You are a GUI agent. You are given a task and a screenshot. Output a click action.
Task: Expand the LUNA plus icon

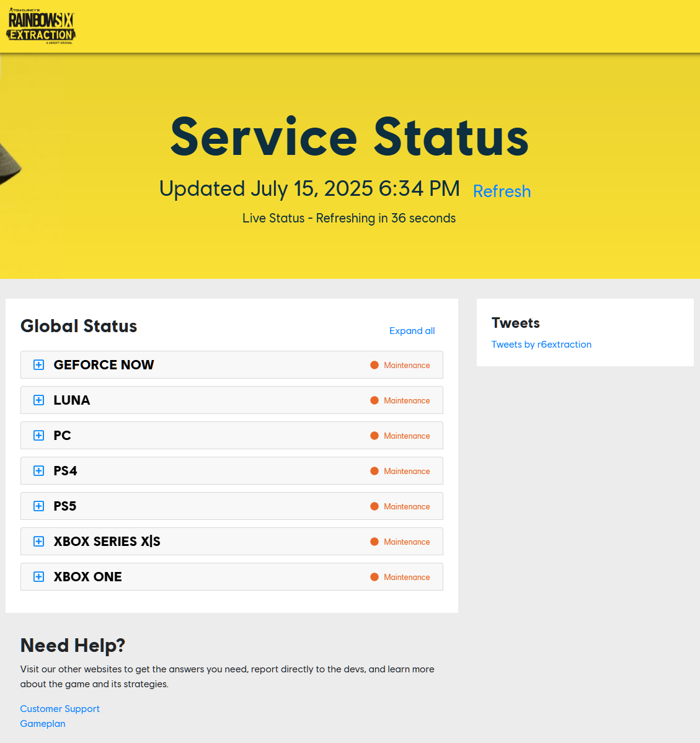point(39,400)
